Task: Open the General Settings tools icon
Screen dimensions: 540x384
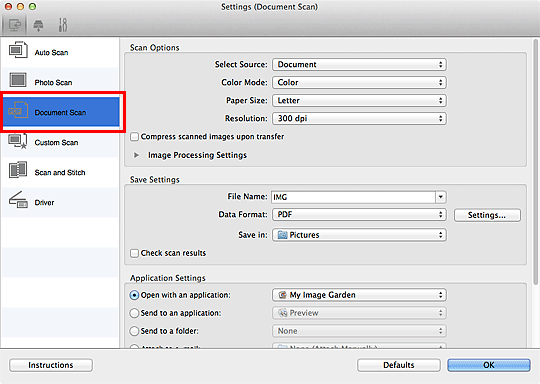Action: [63, 25]
